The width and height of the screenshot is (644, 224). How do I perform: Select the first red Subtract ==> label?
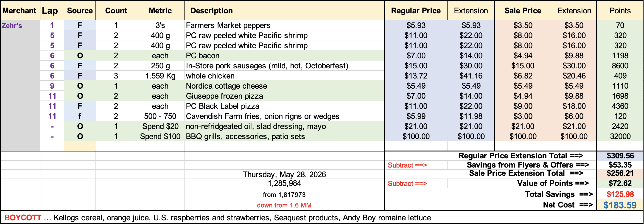(x=407, y=165)
